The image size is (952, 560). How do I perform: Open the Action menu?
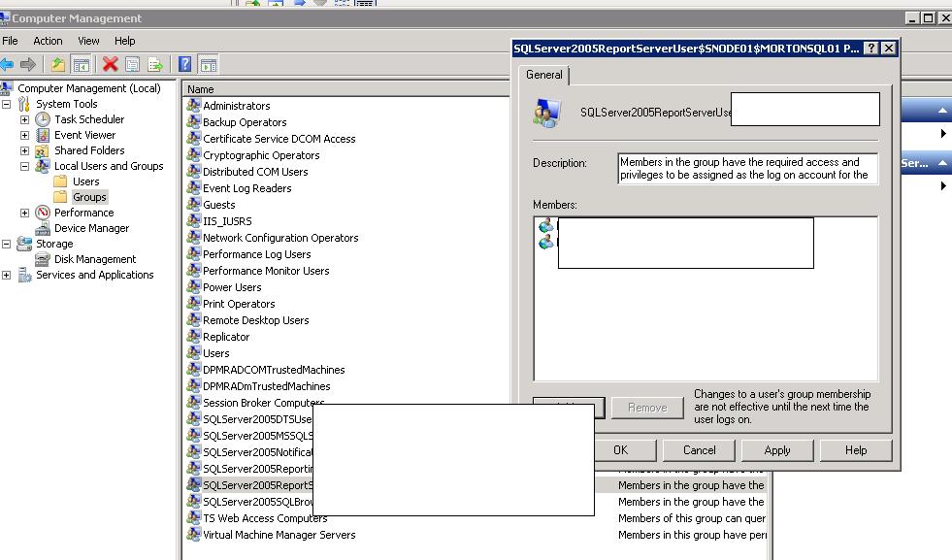tap(47, 41)
